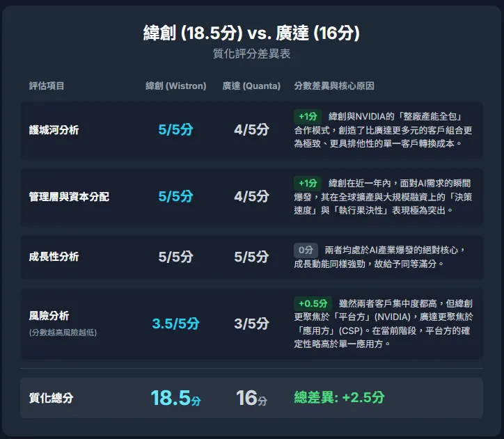
Task: Select the 風險分析 row label
Action: [49, 316]
